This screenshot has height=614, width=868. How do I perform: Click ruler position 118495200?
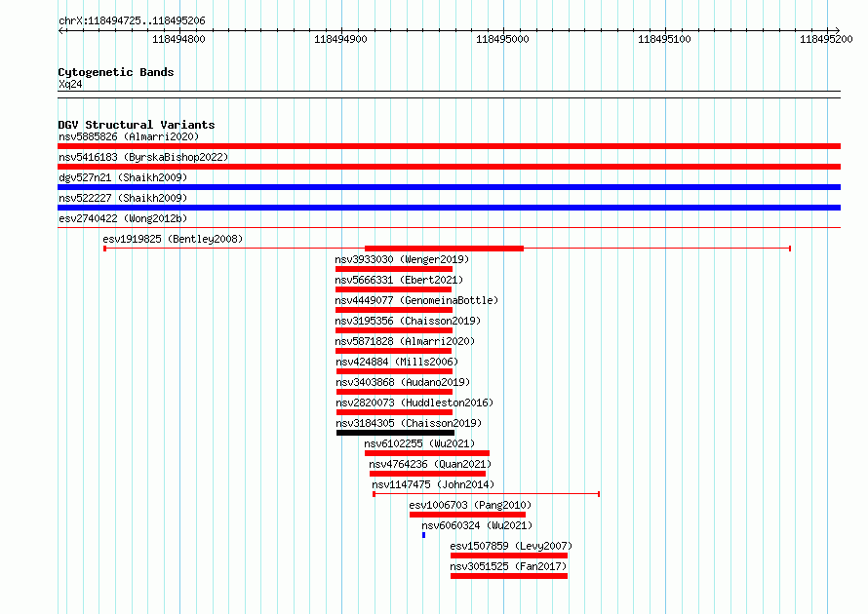point(826,39)
